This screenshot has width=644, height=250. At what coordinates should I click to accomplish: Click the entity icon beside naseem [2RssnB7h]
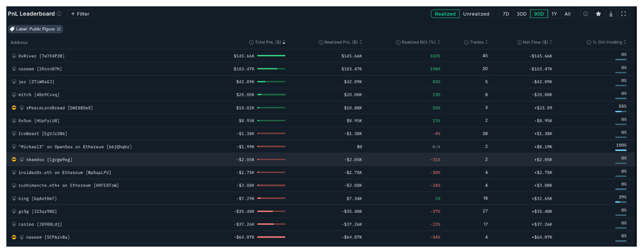pos(14,69)
